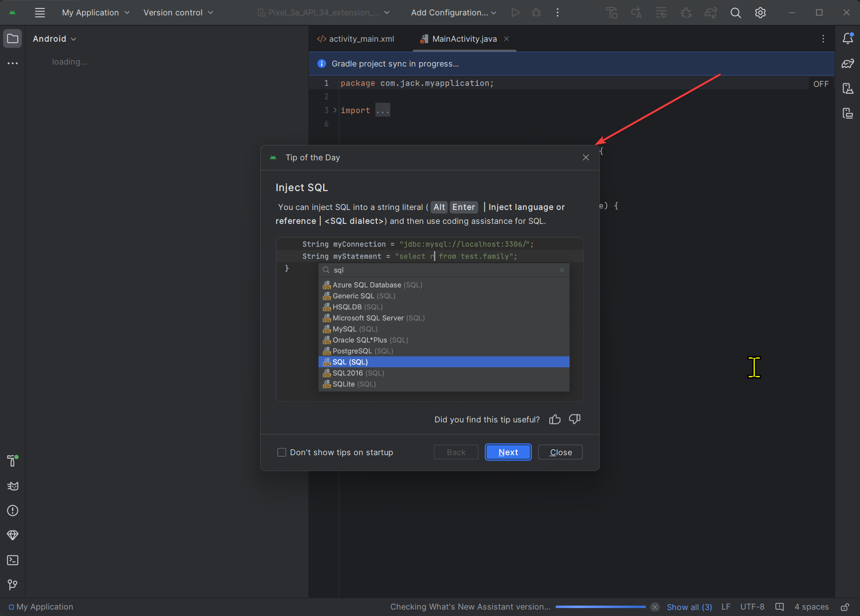Open Search Everywhere magnifier

pos(735,13)
